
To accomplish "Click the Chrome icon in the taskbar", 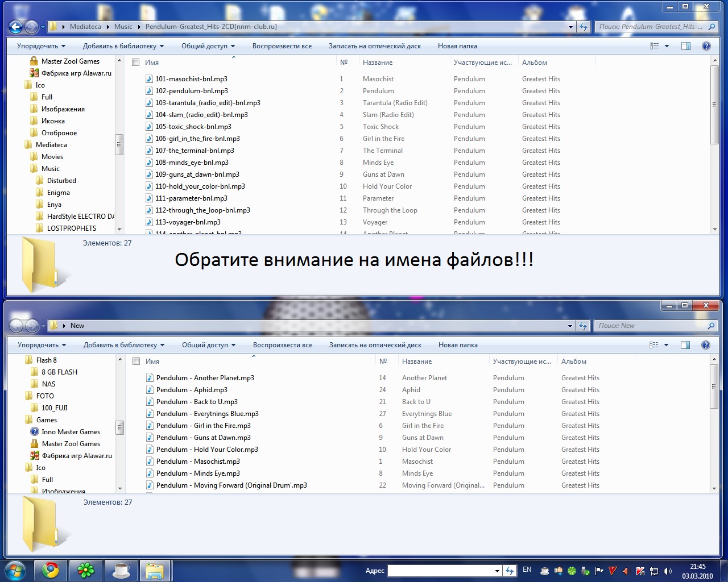I will click(51, 570).
